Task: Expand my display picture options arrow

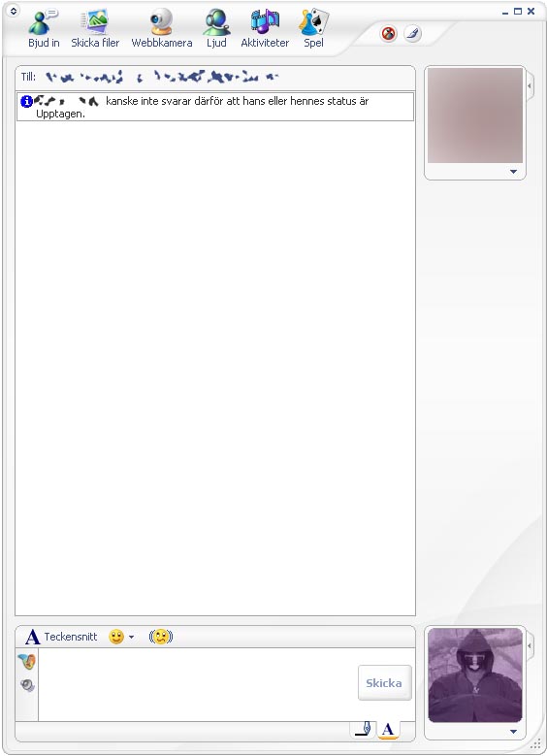Action: tap(513, 732)
